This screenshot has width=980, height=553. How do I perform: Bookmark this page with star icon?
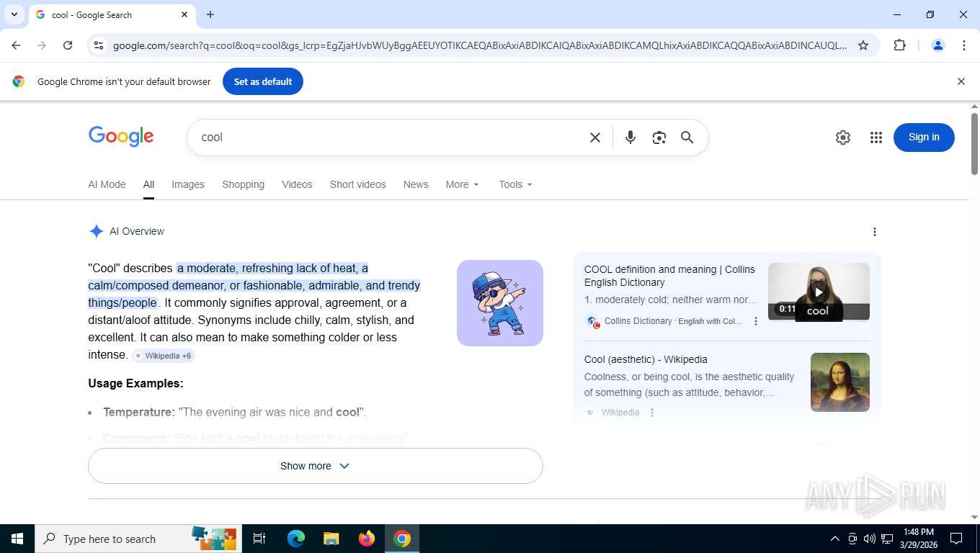[863, 45]
